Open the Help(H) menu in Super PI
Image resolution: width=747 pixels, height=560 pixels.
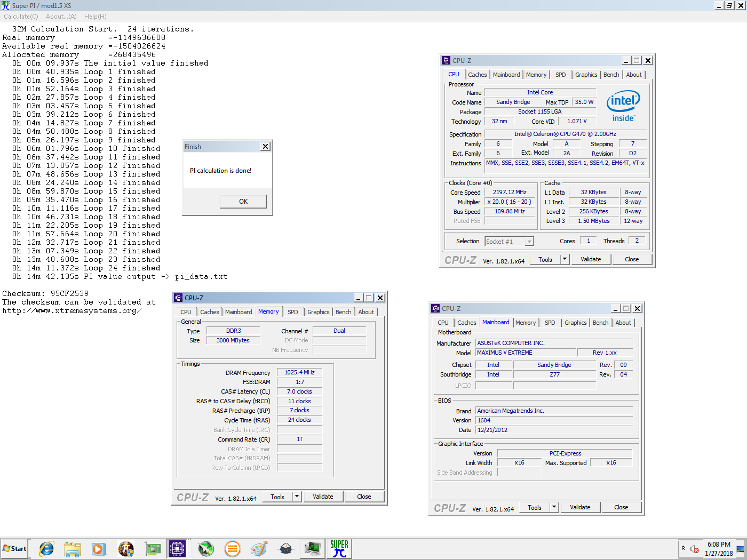pos(96,17)
